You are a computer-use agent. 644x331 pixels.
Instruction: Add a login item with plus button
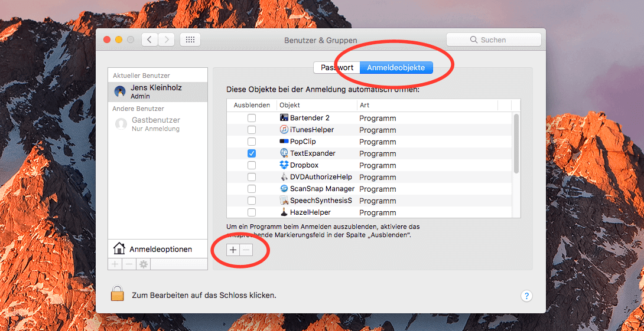[233, 250]
